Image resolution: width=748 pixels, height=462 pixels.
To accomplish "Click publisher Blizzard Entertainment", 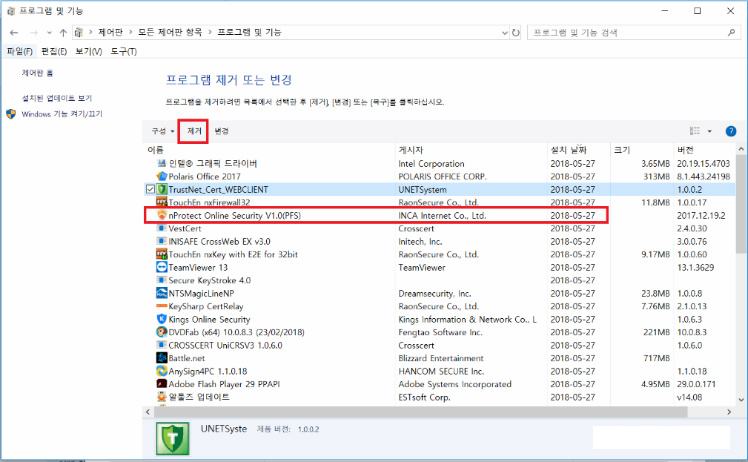I will click(441, 358).
